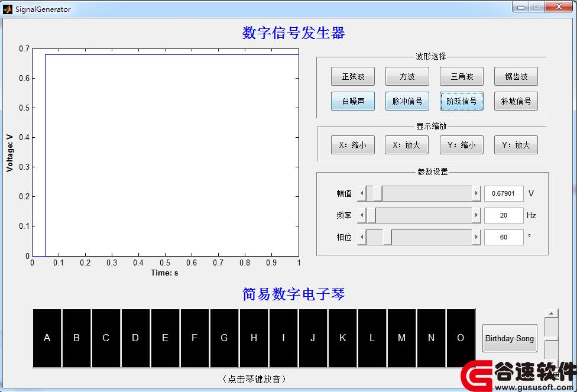Image resolution: width=577 pixels, height=392 pixels.
Task: Play piano key O
Action: 461,338
